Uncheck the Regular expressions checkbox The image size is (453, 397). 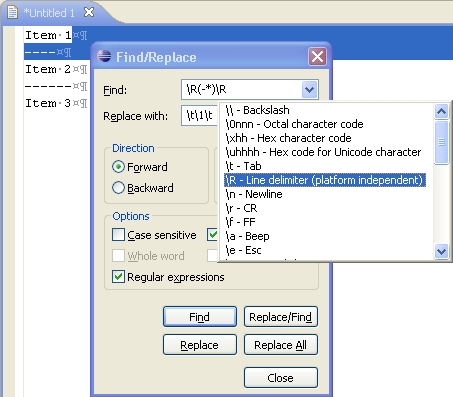(x=118, y=277)
